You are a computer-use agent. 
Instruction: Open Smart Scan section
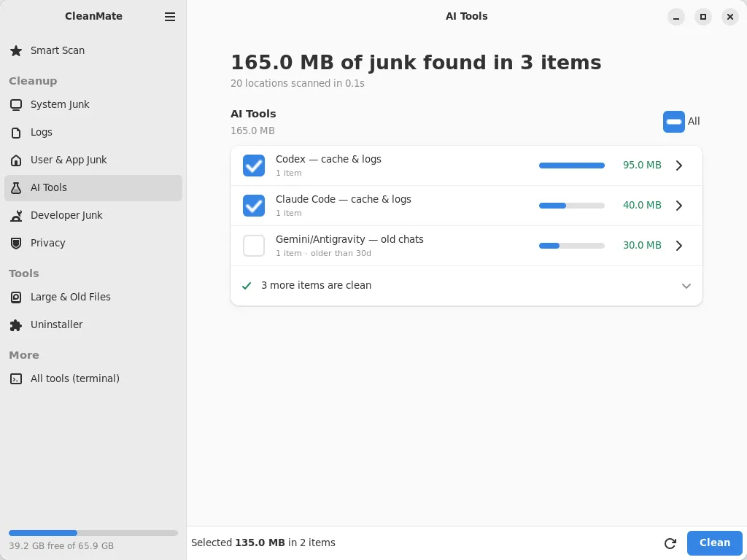click(93, 50)
